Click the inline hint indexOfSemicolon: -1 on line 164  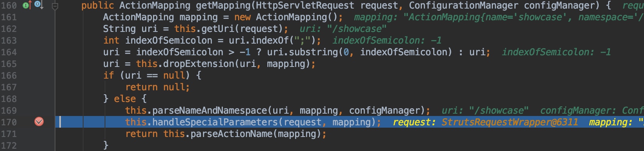[x=557, y=52]
